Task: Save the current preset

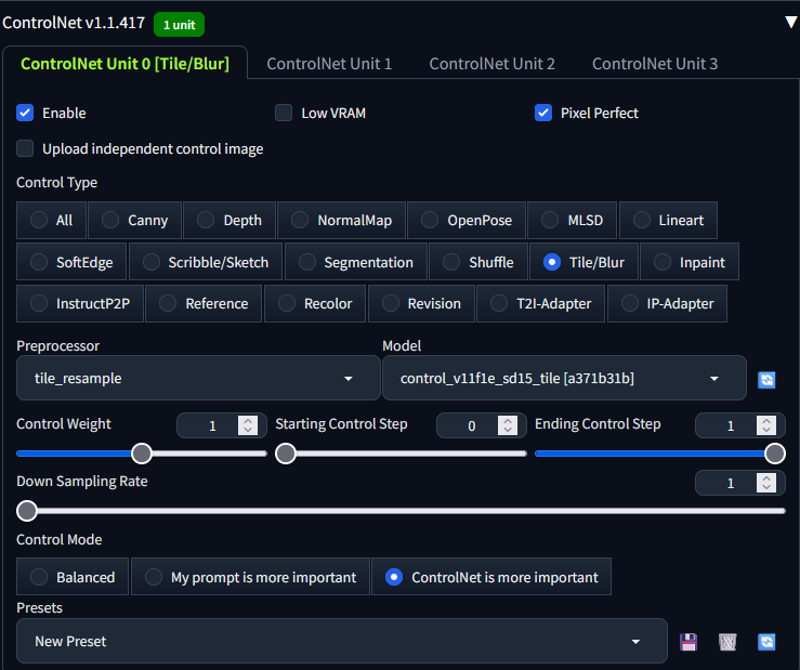Action: pos(688,642)
